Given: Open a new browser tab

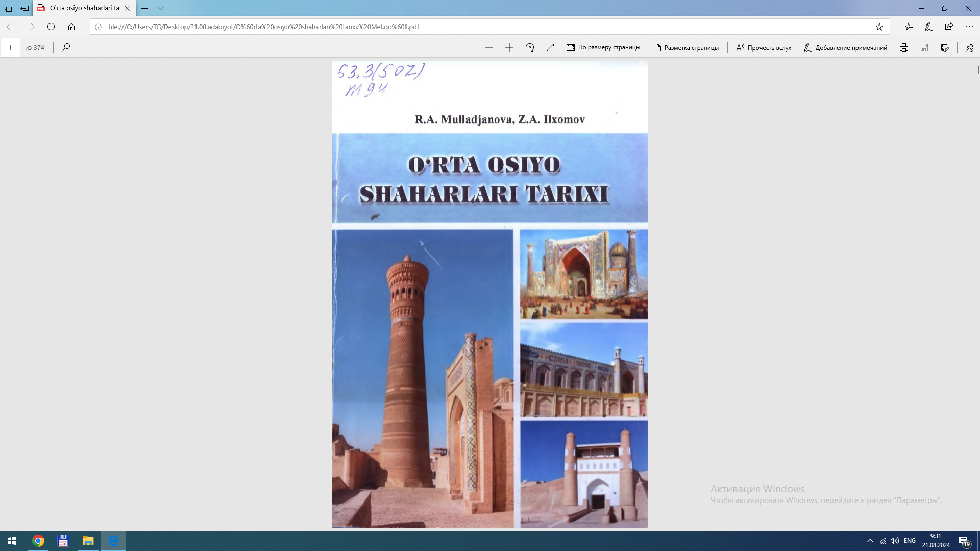Looking at the screenshot, I should point(145,8).
